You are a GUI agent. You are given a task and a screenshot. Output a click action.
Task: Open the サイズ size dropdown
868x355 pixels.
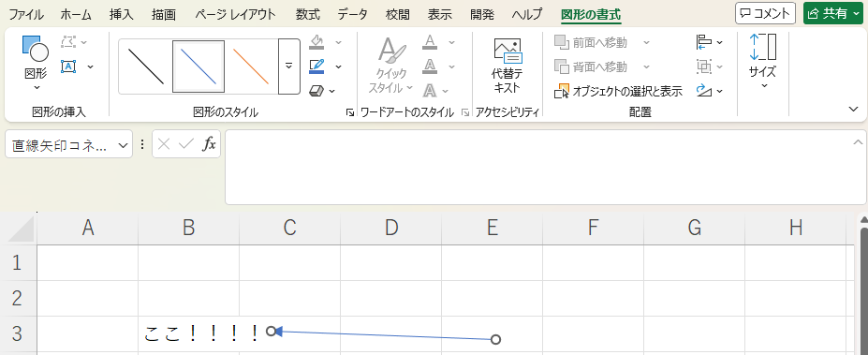pyautogui.click(x=763, y=62)
